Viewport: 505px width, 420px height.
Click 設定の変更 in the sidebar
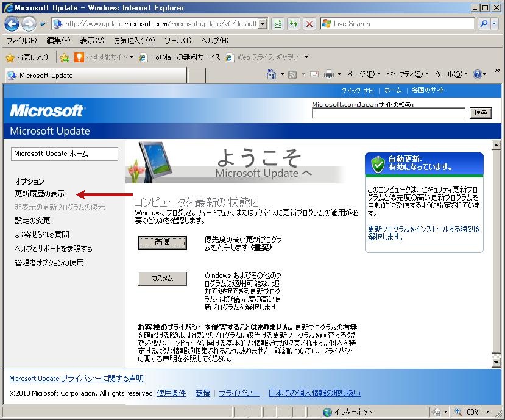pyautogui.click(x=32, y=221)
